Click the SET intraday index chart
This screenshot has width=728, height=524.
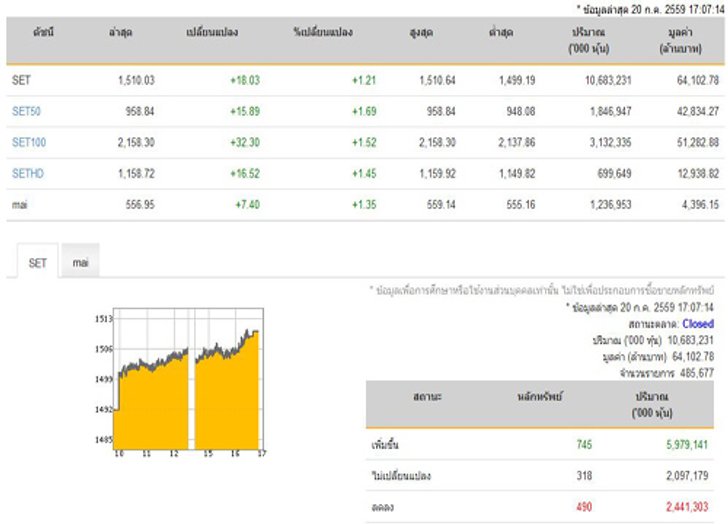pos(180,382)
